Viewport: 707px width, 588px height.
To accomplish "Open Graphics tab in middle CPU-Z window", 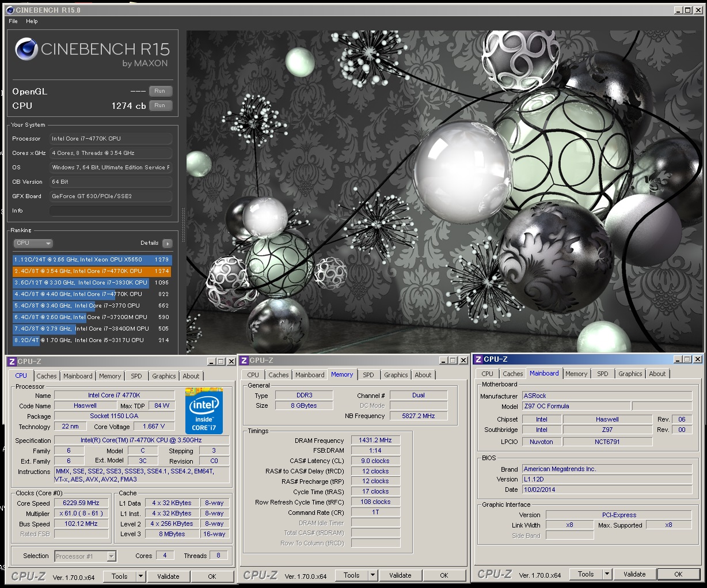I will click(396, 375).
